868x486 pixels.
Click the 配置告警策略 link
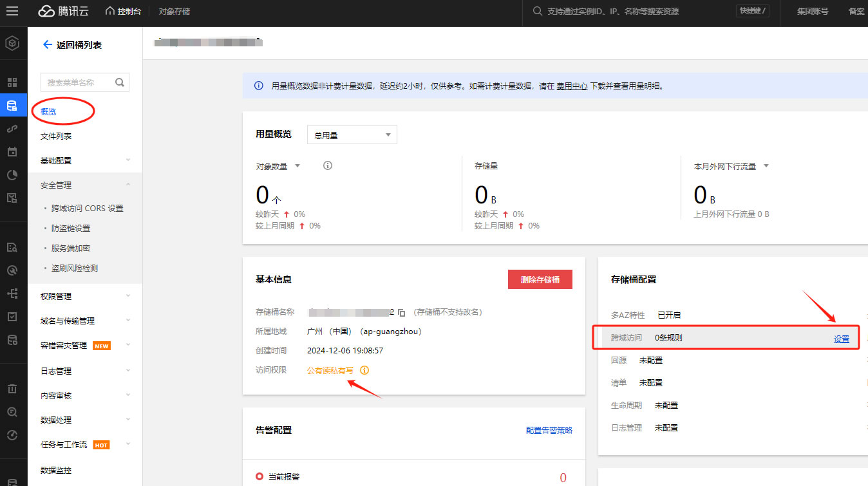coord(549,430)
